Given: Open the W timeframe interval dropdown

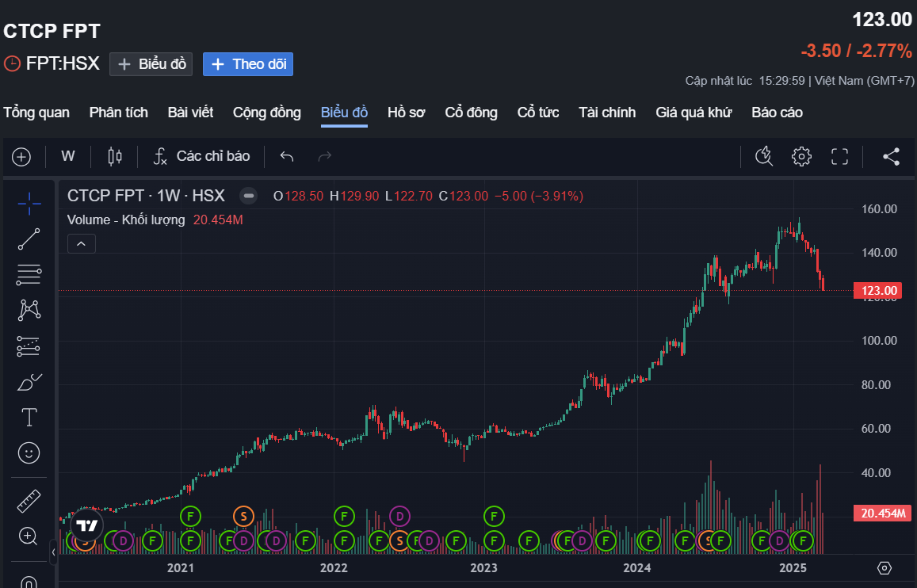Looking at the screenshot, I should tap(68, 156).
